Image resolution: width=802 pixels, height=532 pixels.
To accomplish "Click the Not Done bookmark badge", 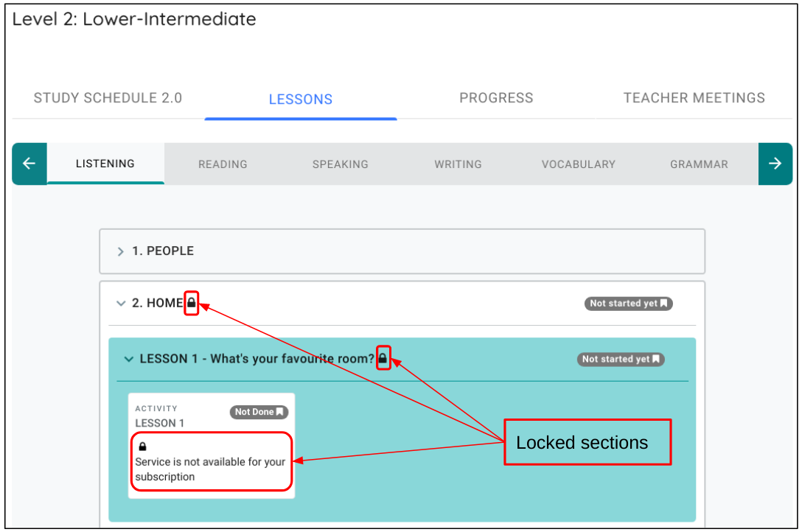I will 259,412.
